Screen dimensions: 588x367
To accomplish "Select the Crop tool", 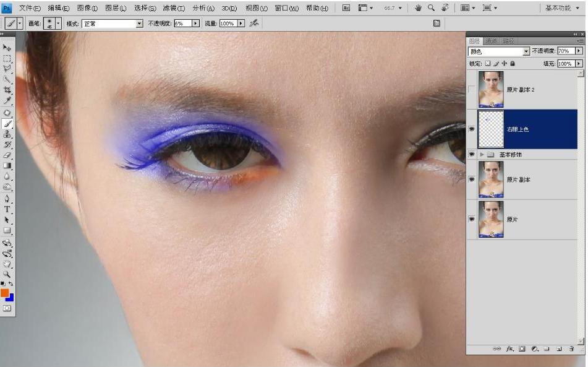I will coord(7,90).
